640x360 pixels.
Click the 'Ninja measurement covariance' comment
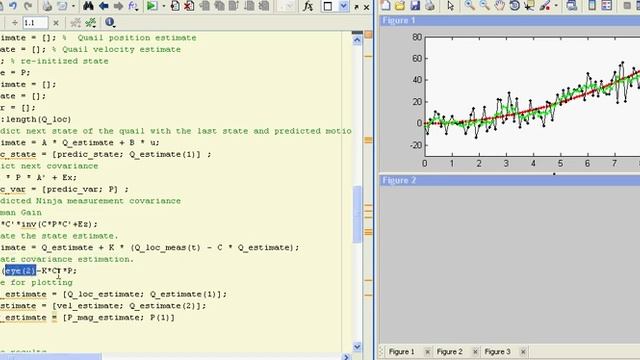pyautogui.click(x=108, y=201)
